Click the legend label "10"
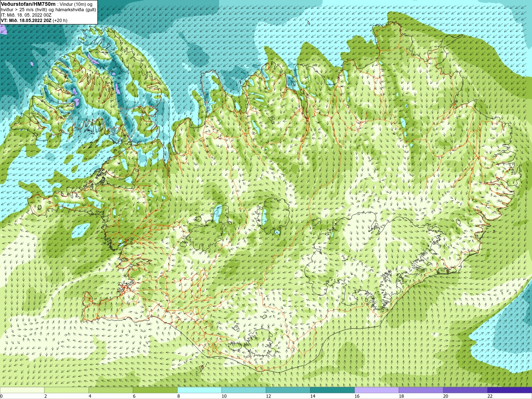532x399 pixels. click(224, 396)
